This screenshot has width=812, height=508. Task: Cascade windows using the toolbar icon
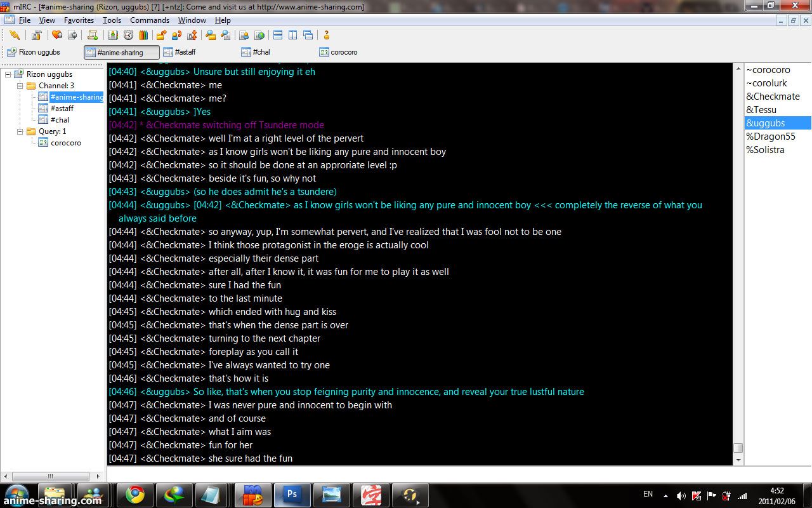click(308, 35)
